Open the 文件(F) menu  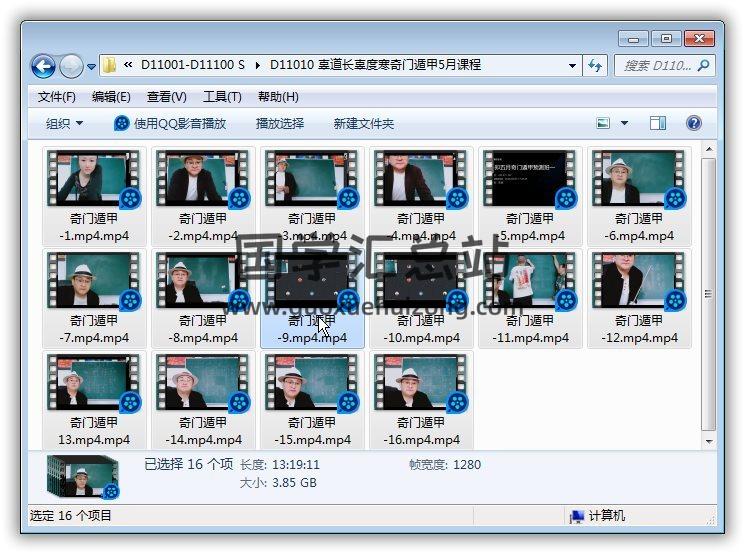click(57, 97)
